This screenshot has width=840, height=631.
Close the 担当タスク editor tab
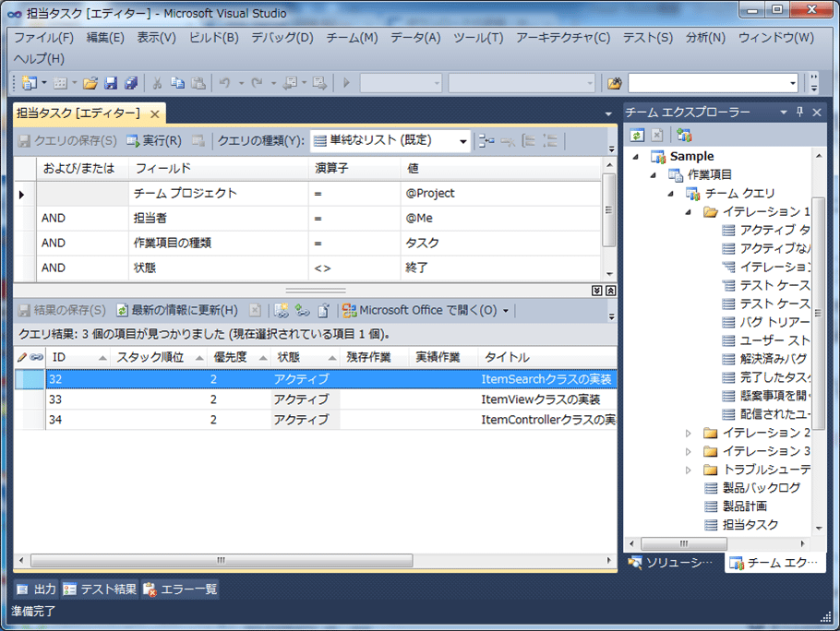pyautogui.click(x=155, y=114)
